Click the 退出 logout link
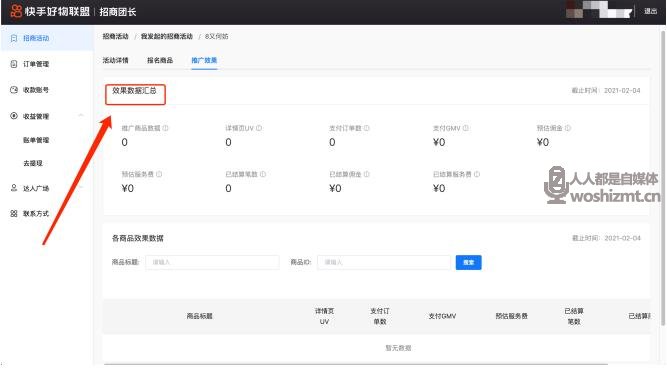Screen dimensions: 667x371 pyautogui.click(x=650, y=11)
